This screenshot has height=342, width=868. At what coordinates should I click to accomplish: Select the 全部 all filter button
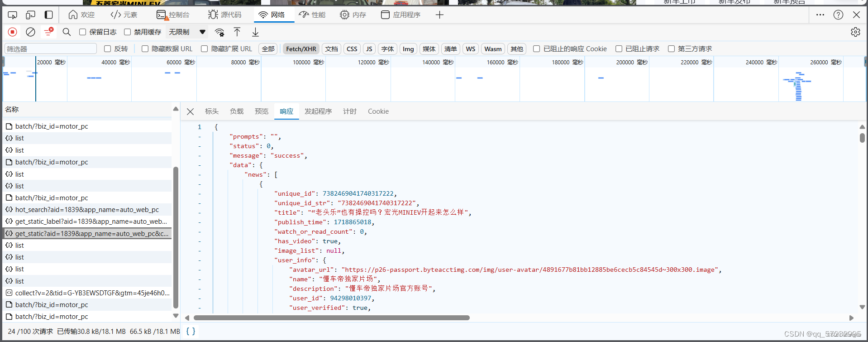click(268, 49)
